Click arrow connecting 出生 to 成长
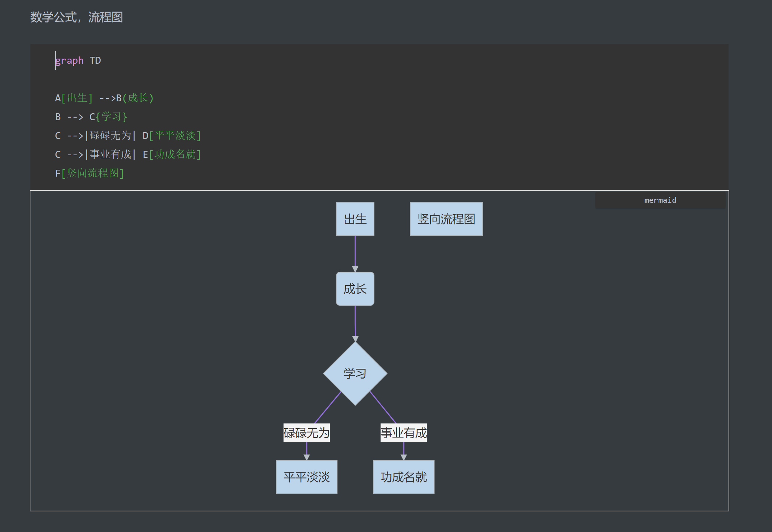This screenshot has width=772, height=532. tap(355, 253)
